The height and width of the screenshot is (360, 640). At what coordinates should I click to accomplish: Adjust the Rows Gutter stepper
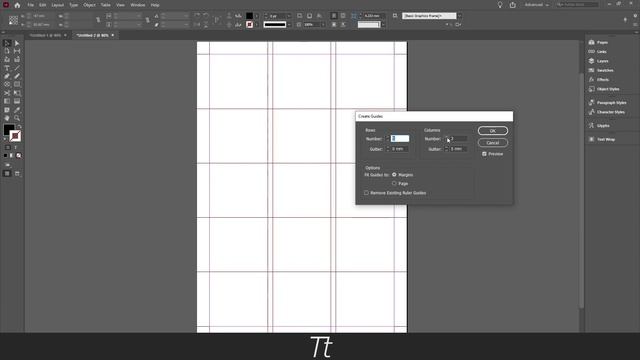point(387,149)
